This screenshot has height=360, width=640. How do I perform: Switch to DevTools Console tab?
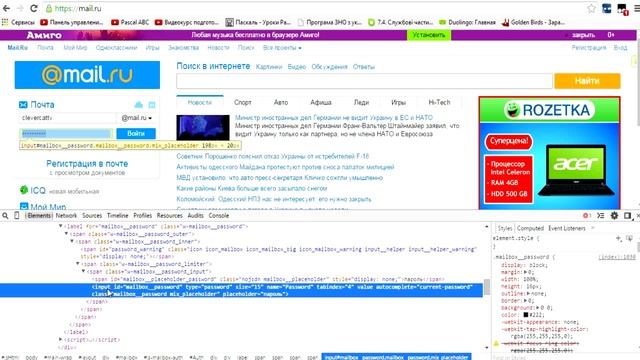tap(219, 216)
